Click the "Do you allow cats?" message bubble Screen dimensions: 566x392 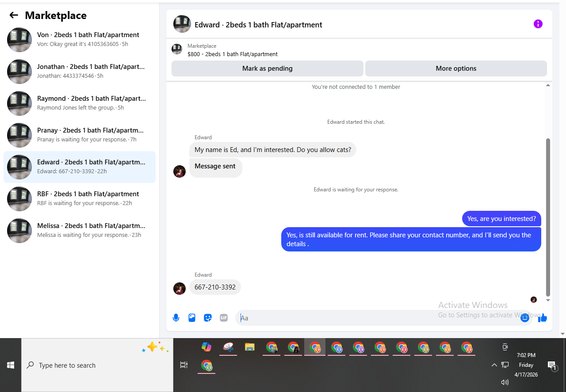pos(273,150)
